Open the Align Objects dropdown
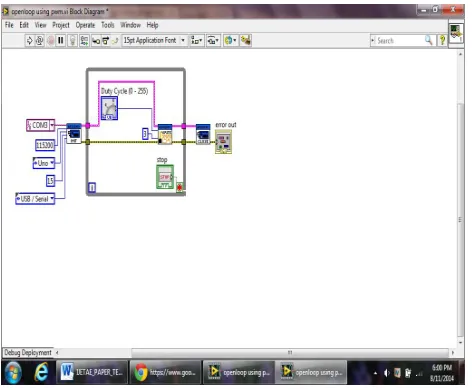The height and width of the screenshot is (390, 472). coord(196,41)
